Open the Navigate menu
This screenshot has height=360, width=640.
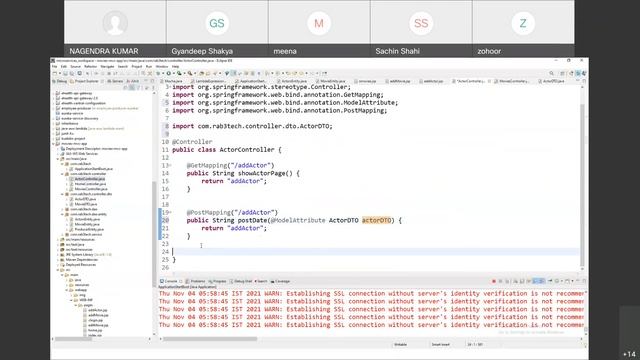pyautogui.click(x=107, y=66)
